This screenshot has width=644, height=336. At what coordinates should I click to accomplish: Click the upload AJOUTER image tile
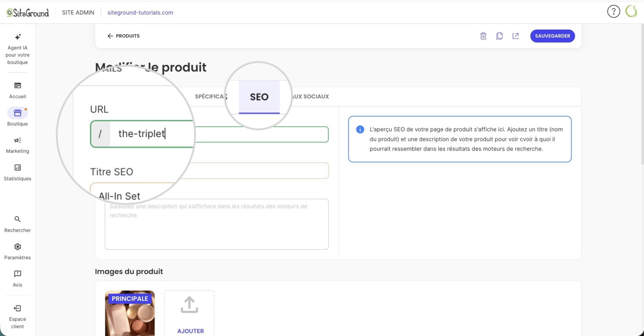[189, 313]
